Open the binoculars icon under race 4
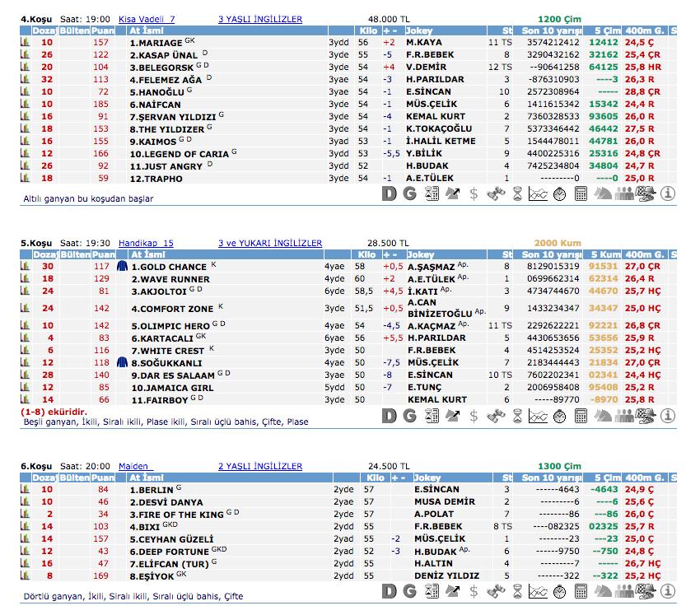The width and height of the screenshot is (700, 615). click(x=495, y=193)
